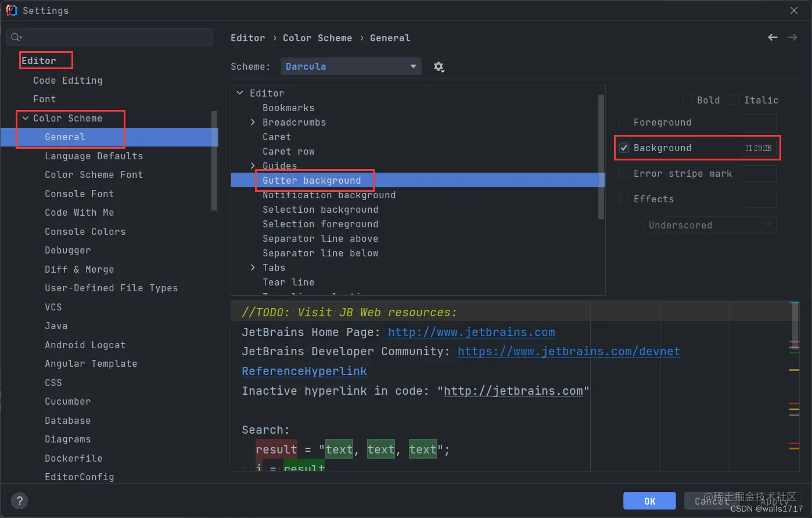The width and height of the screenshot is (812, 518).
Task: Select the Tear line option
Action: 288,282
